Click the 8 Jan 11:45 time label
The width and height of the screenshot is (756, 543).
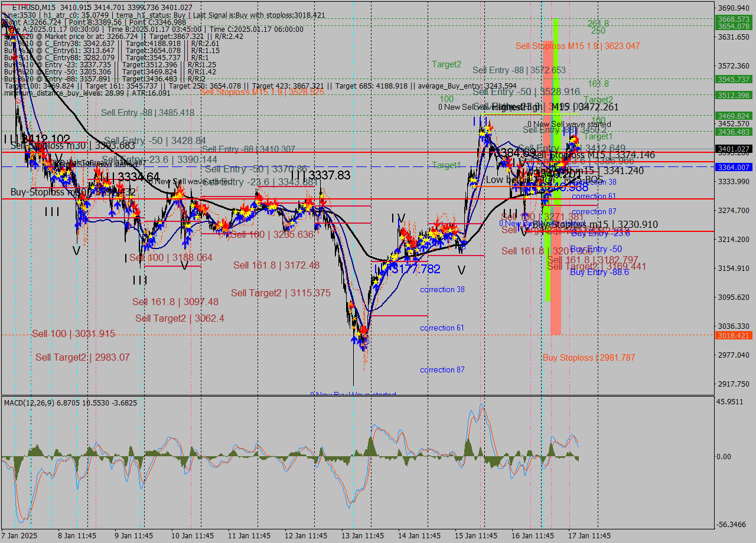(x=77, y=536)
